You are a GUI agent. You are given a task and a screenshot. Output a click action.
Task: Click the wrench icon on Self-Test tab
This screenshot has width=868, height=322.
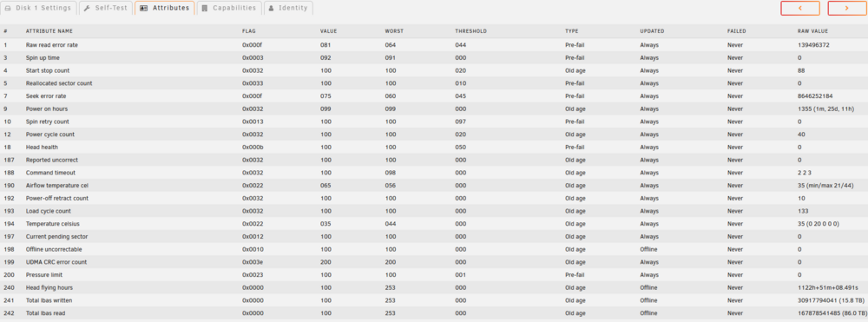pyautogui.click(x=88, y=9)
